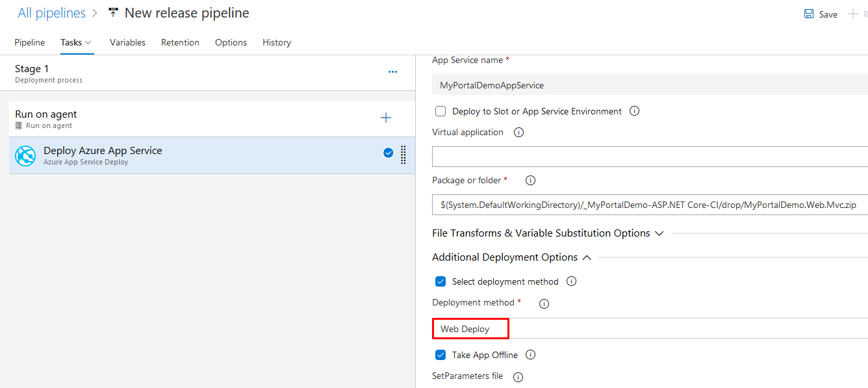Select the Deploy Azure App Service task
Image resolution: width=868 pixels, height=388 pixels.
click(x=212, y=155)
